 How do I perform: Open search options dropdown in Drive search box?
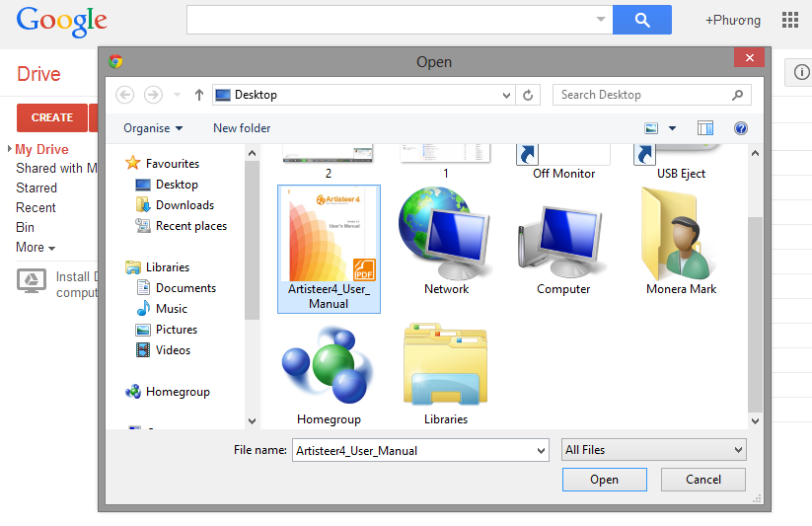(601, 19)
